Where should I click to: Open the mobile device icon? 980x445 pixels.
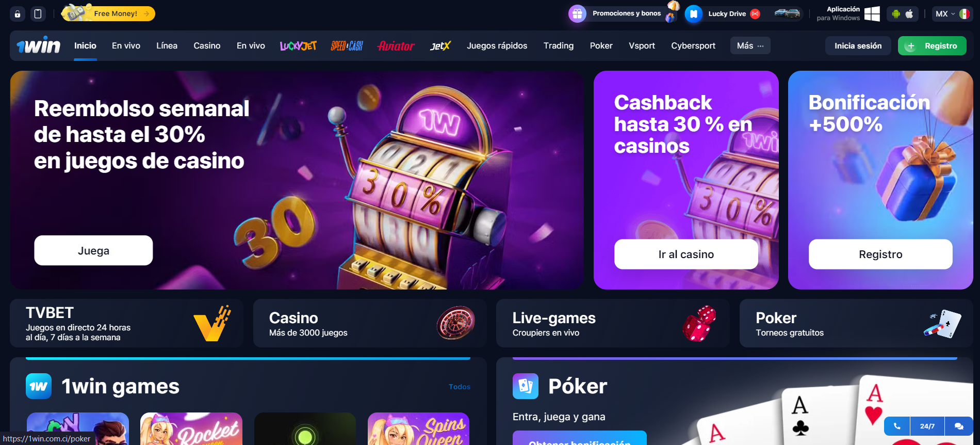(38, 14)
